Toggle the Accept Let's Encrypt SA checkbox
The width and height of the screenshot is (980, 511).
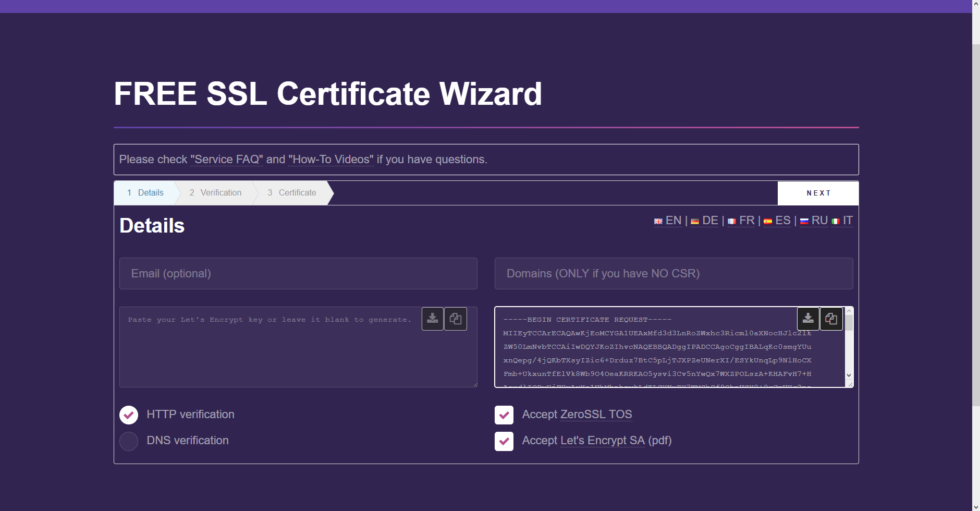point(504,441)
